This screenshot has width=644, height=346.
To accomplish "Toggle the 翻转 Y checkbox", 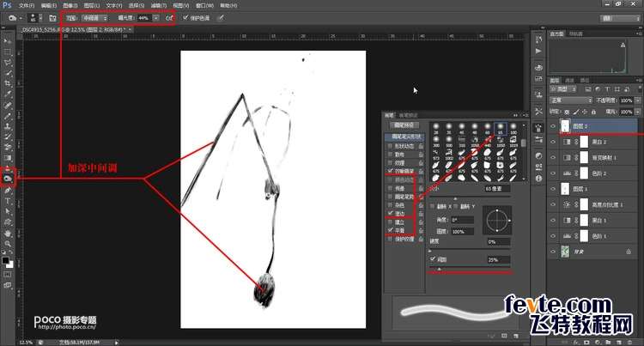I will pos(456,206).
